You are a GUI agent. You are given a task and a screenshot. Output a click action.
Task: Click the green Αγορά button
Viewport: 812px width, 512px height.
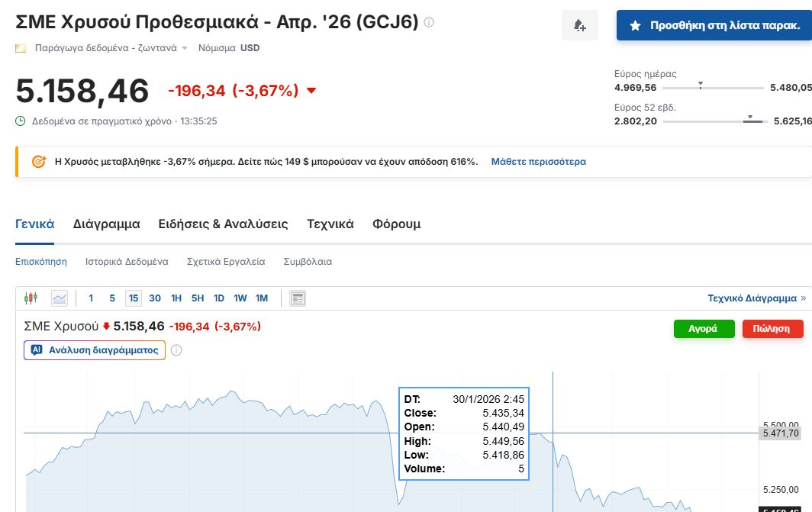703,329
